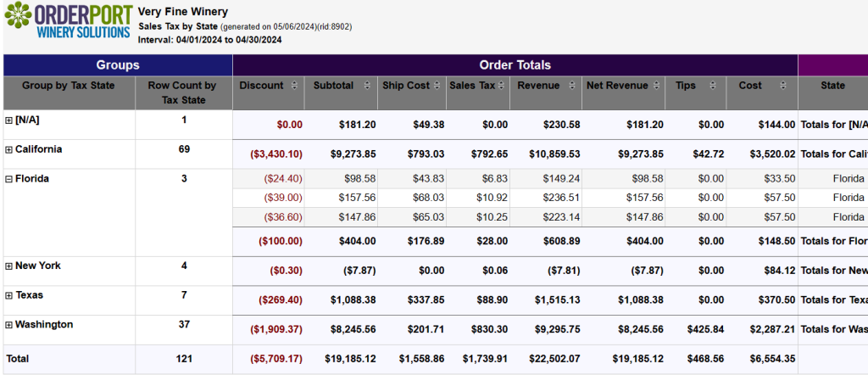Click the Group by Tax State header
The image size is (868, 375).
pos(69,85)
